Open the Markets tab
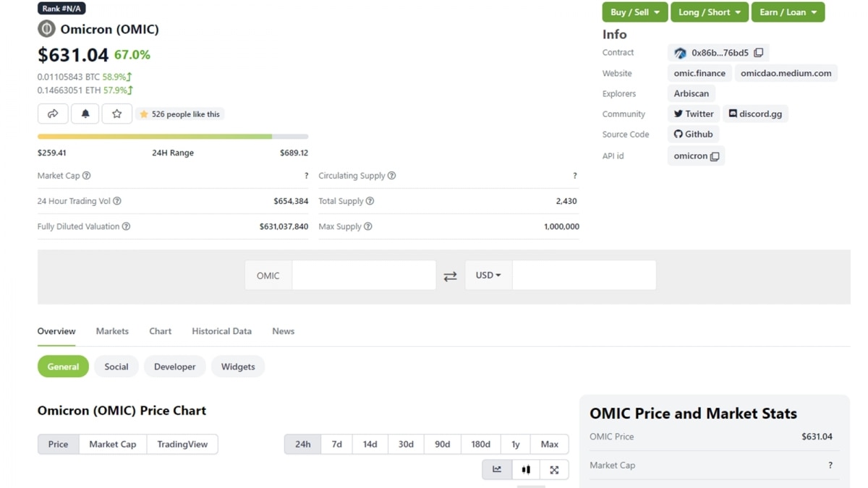 click(112, 331)
